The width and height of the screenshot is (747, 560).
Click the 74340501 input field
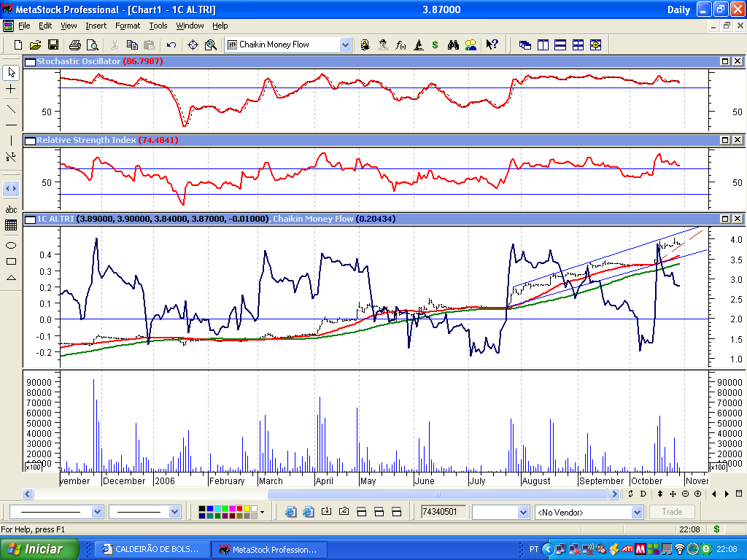point(444,512)
